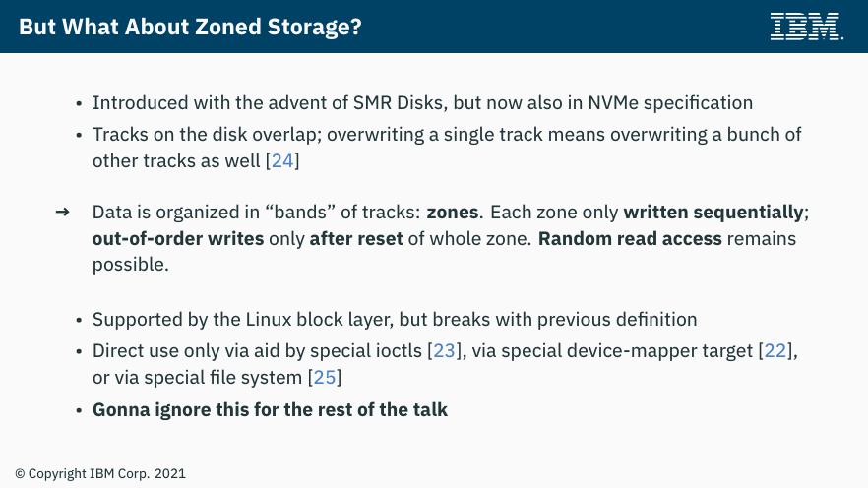Image resolution: width=868 pixels, height=489 pixels.
Task: Click the copyright IBM Corp. 2021 footer
Action: 100,474
